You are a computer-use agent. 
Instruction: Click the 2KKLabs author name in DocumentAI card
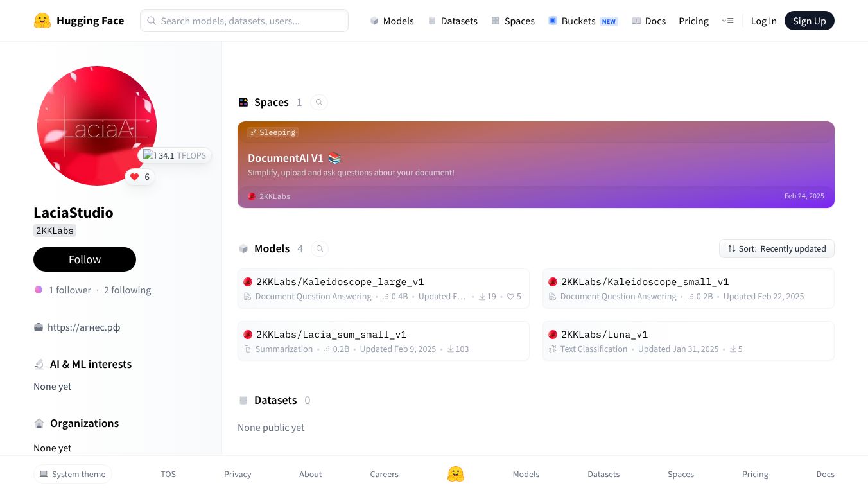(275, 196)
